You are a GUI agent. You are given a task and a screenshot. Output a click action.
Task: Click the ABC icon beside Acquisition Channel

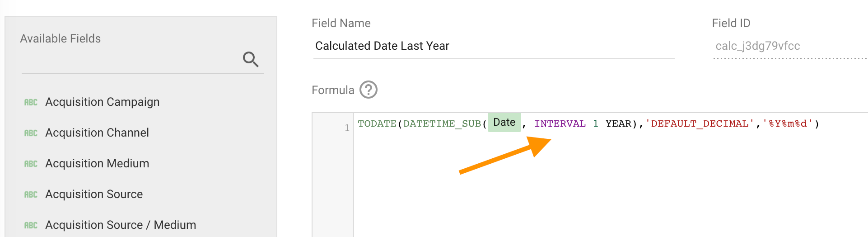click(31, 133)
